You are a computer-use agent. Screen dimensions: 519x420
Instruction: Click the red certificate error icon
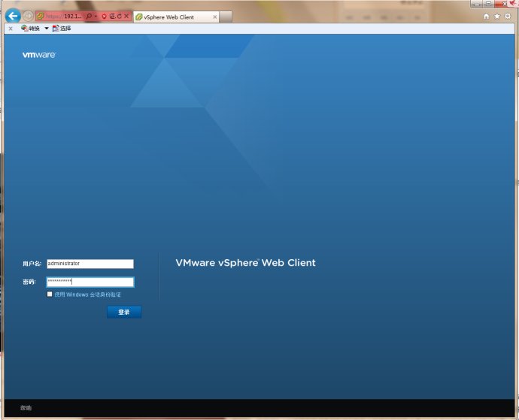(104, 17)
